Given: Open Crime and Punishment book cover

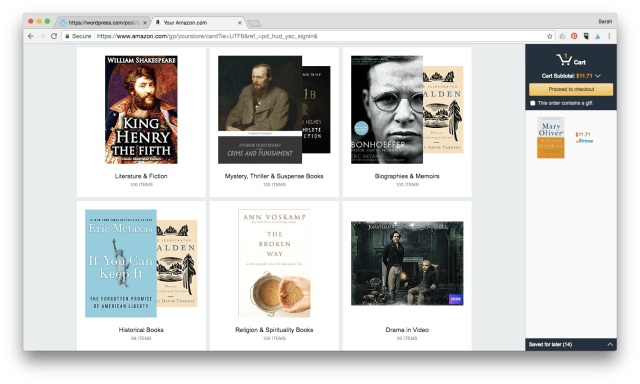Looking at the screenshot, I should tap(260, 110).
